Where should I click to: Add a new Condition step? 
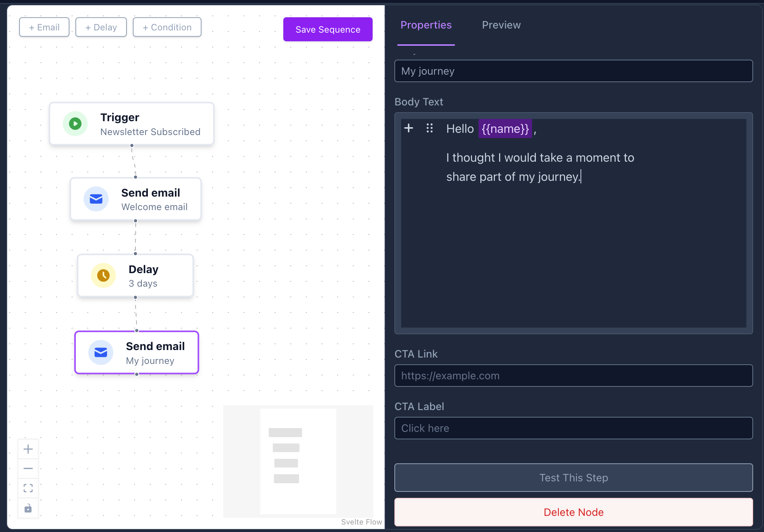click(167, 27)
